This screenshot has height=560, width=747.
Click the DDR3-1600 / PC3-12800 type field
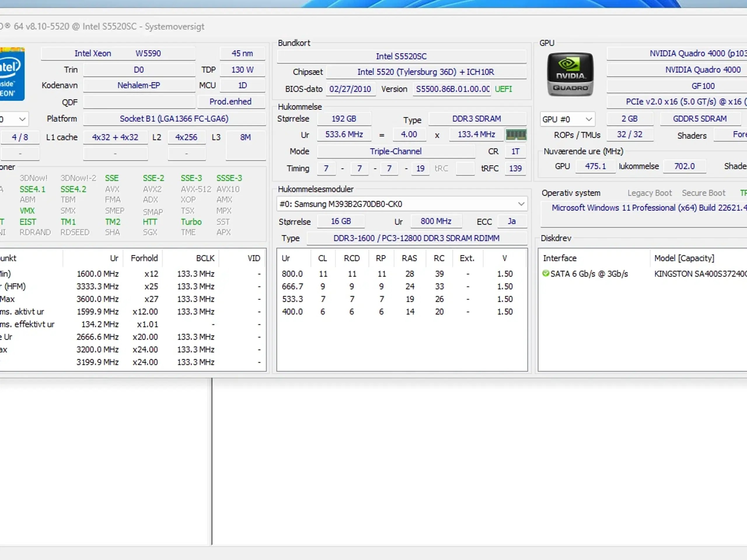(417, 238)
